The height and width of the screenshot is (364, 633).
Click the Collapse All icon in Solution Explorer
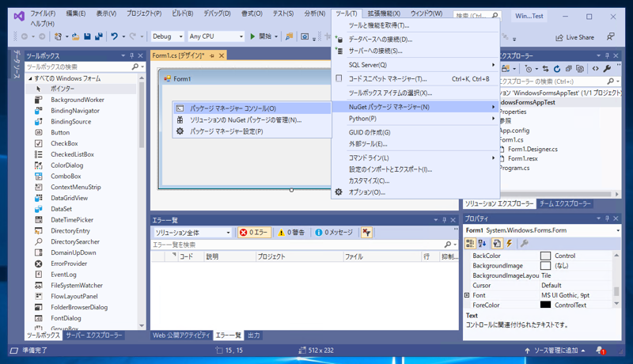568,69
